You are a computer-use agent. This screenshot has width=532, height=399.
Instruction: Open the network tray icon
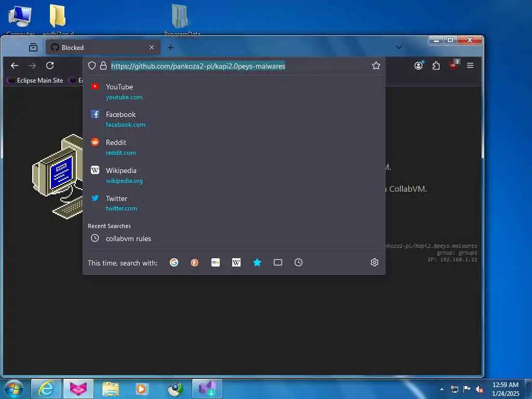coord(455,389)
